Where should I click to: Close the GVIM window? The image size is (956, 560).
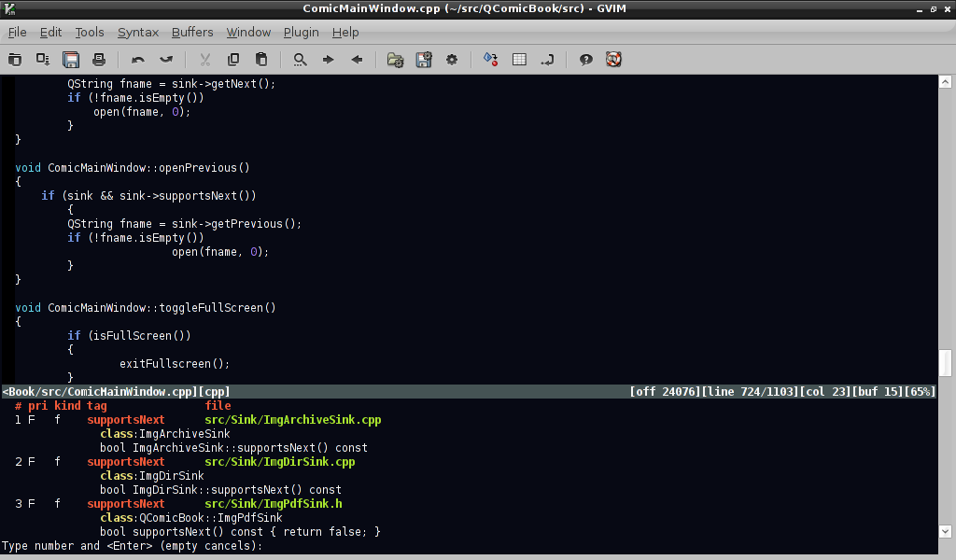[x=948, y=9]
